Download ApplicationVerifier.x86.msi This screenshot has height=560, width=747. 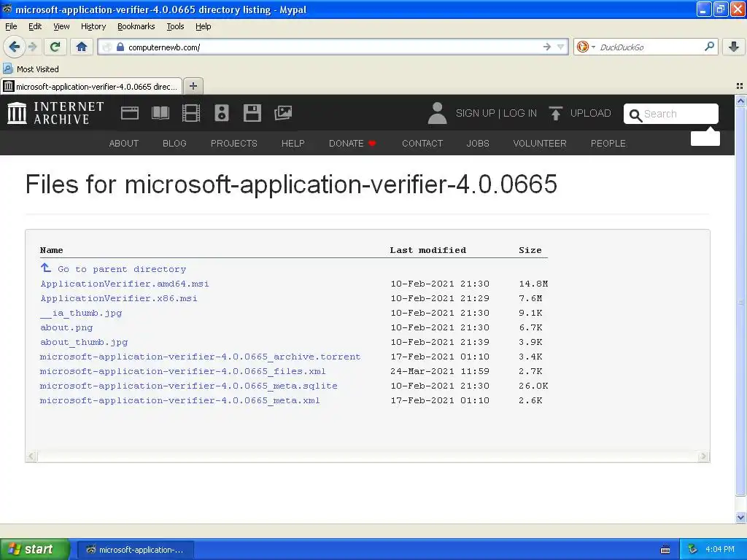pyautogui.click(x=119, y=298)
